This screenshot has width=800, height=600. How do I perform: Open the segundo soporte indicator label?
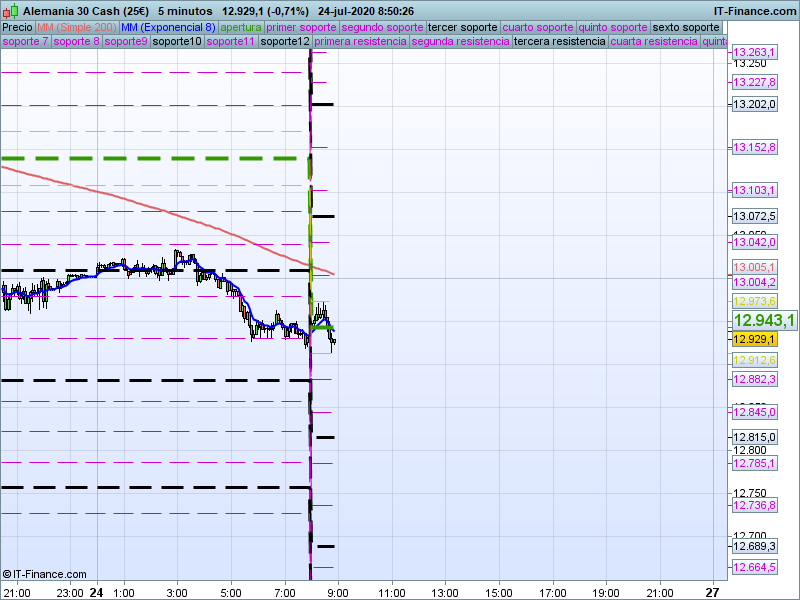382,27
